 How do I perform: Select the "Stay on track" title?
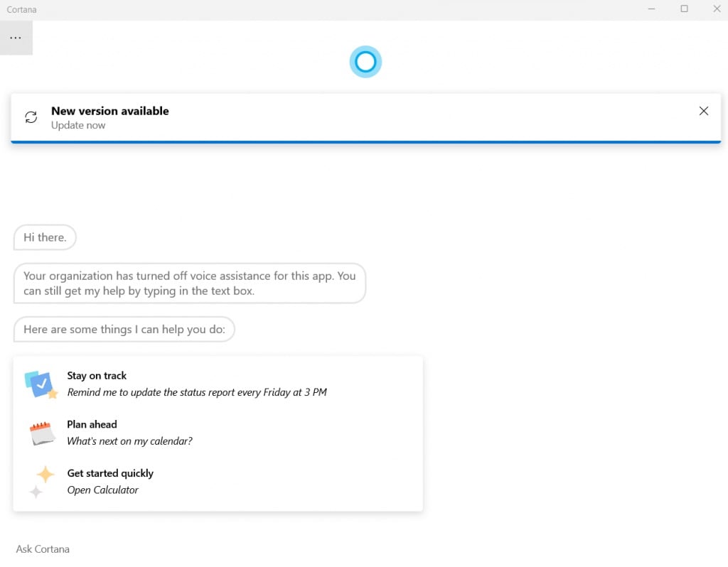click(x=97, y=376)
